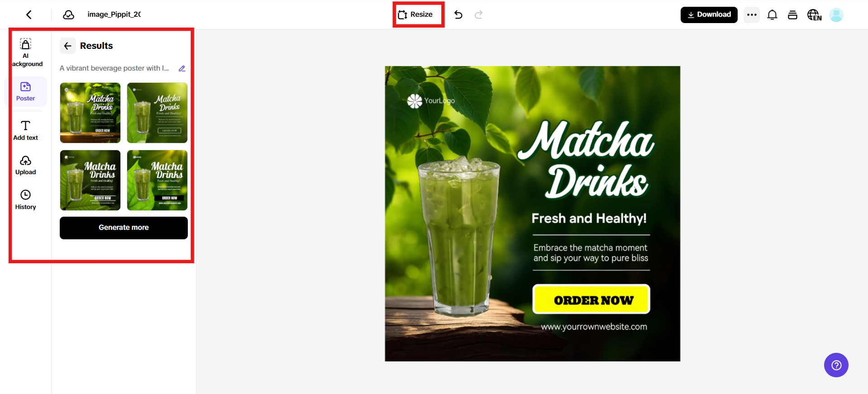The height and width of the screenshot is (394, 868).
Task: Select the Poster tool in sidebar
Action: pos(25,91)
